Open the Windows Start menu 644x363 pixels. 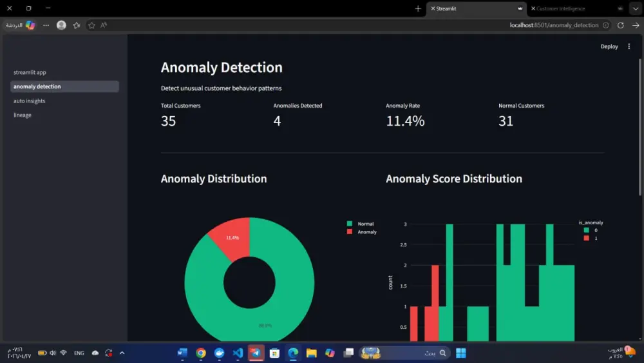point(461,353)
